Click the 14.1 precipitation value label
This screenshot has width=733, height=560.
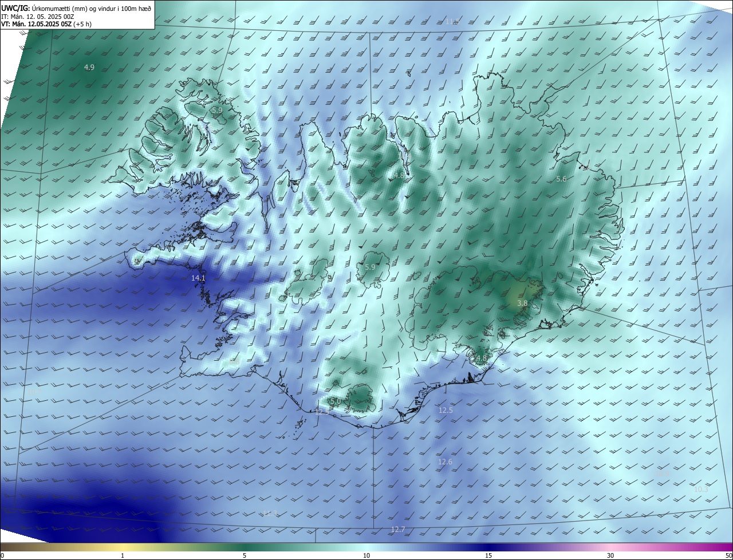click(198, 278)
